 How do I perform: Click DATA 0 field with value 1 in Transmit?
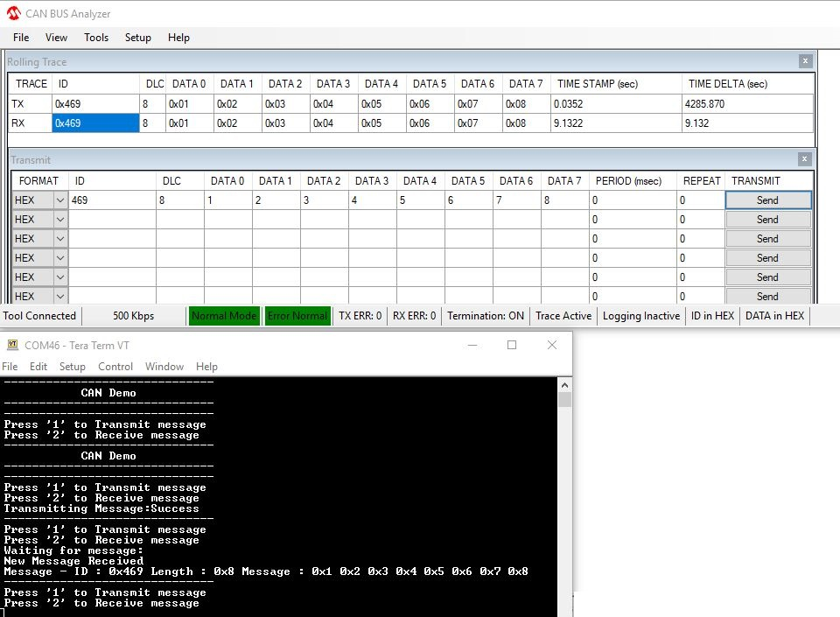pyautogui.click(x=228, y=200)
